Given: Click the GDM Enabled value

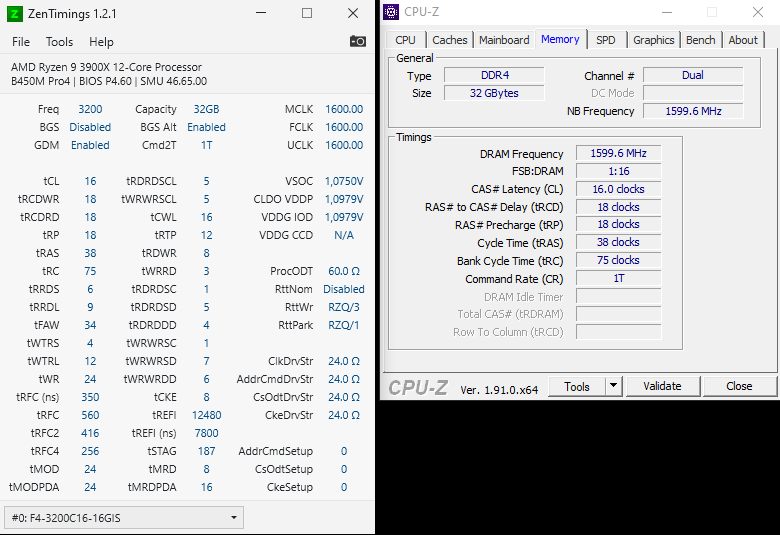Looking at the screenshot, I should pos(90,145).
